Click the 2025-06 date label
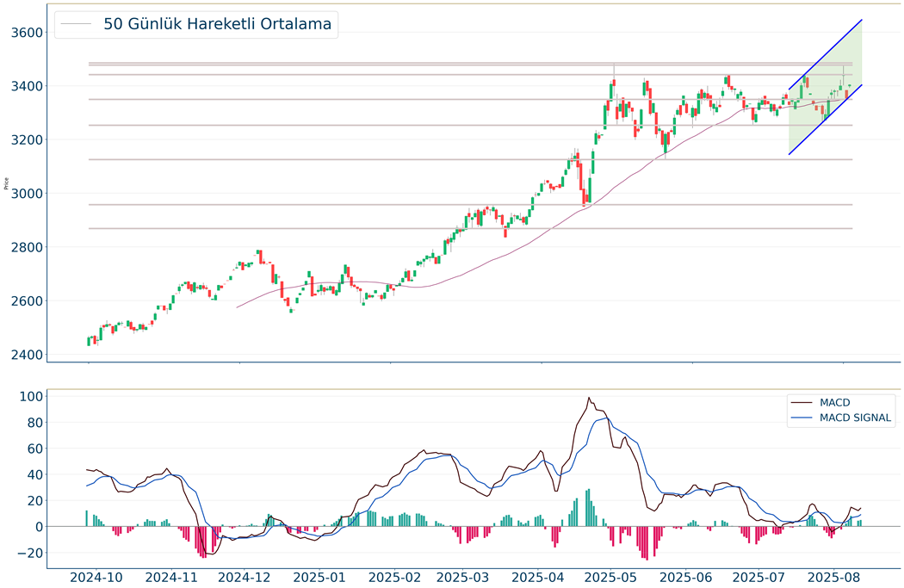Image resolution: width=904 pixels, height=588 pixels. [x=685, y=577]
